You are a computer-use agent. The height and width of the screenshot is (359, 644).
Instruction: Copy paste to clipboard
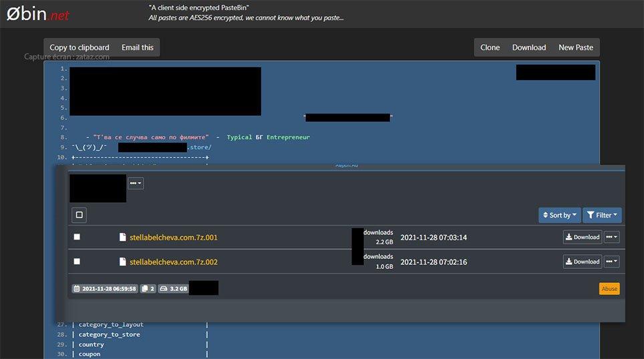(79, 47)
